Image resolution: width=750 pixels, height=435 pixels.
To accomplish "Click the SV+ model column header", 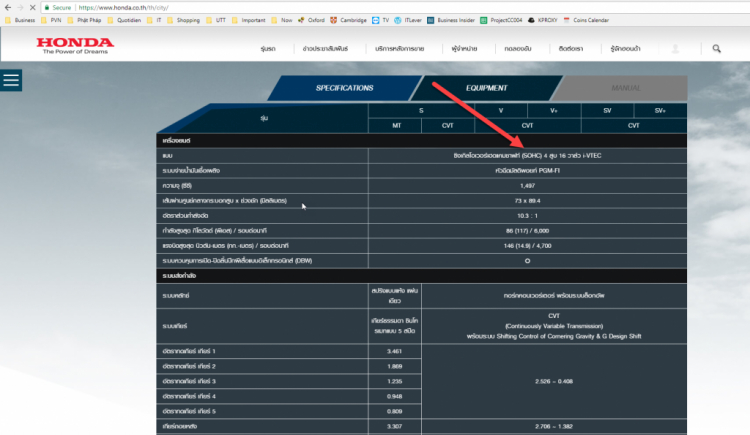I will pos(660,111).
